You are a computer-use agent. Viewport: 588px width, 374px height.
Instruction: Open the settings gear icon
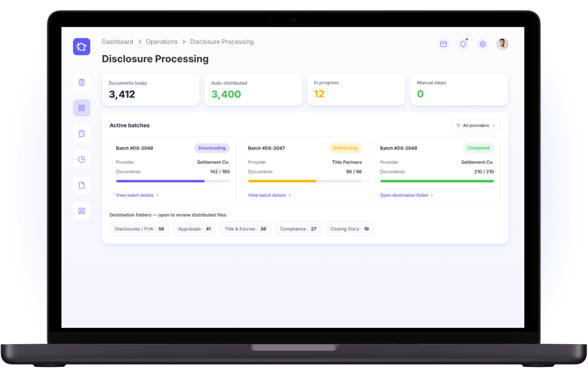click(x=483, y=44)
